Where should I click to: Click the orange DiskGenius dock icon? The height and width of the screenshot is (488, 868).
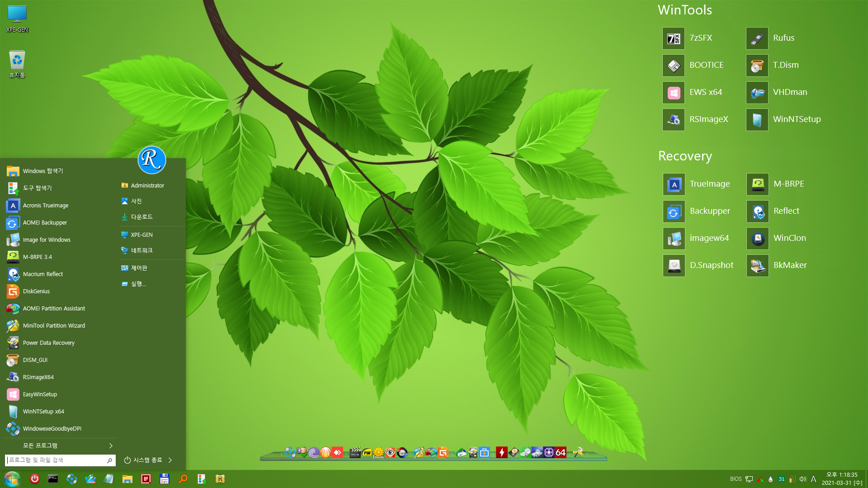tap(443, 452)
